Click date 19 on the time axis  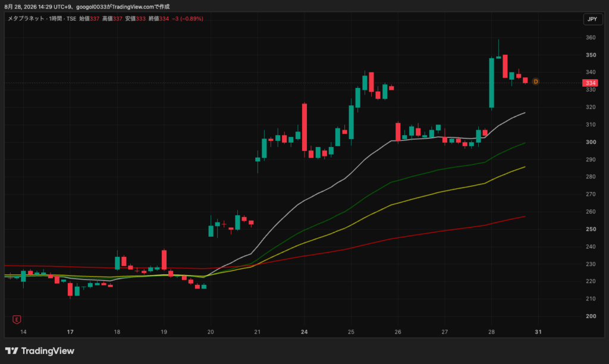coord(164,332)
